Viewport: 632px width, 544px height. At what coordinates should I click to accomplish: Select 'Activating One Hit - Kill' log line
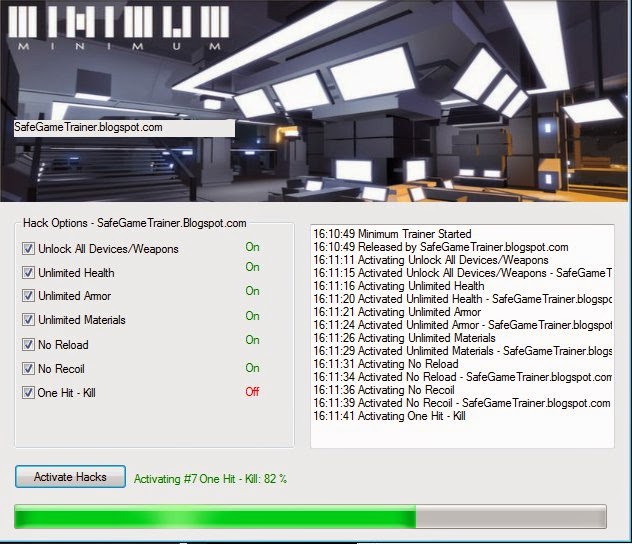point(389,415)
